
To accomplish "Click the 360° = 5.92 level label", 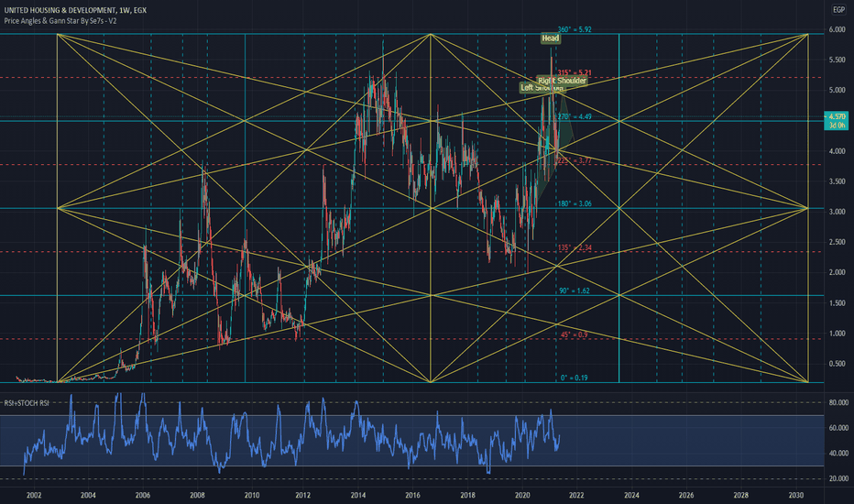I will click(x=575, y=29).
